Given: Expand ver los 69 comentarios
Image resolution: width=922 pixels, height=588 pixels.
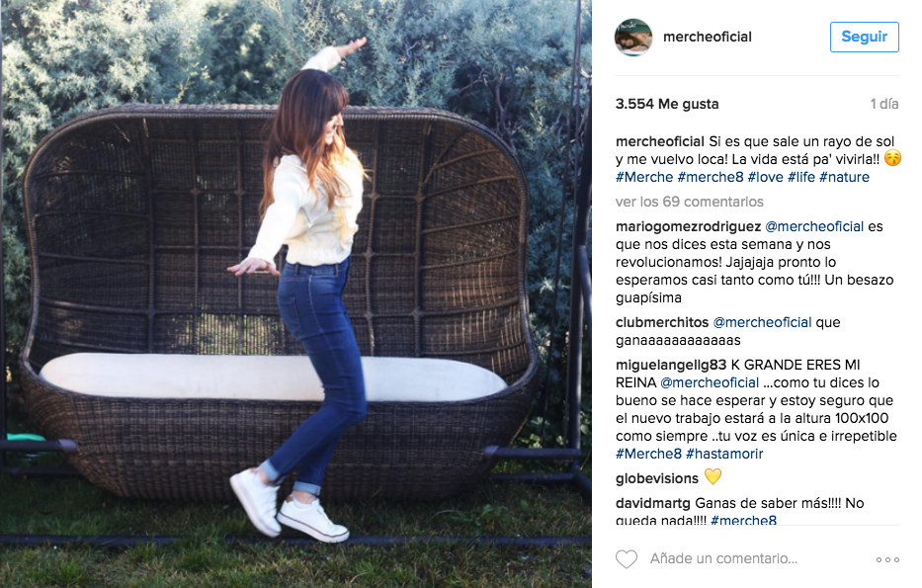Looking at the screenshot, I should [x=689, y=202].
